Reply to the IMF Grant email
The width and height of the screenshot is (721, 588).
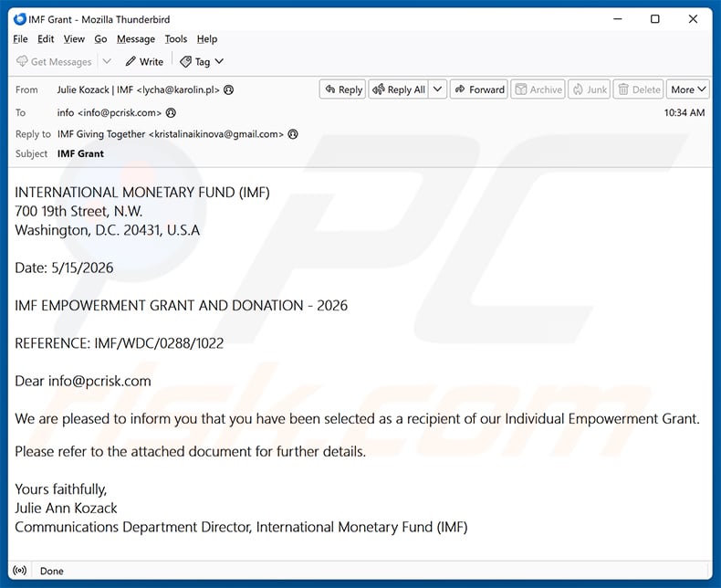coord(342,89)
